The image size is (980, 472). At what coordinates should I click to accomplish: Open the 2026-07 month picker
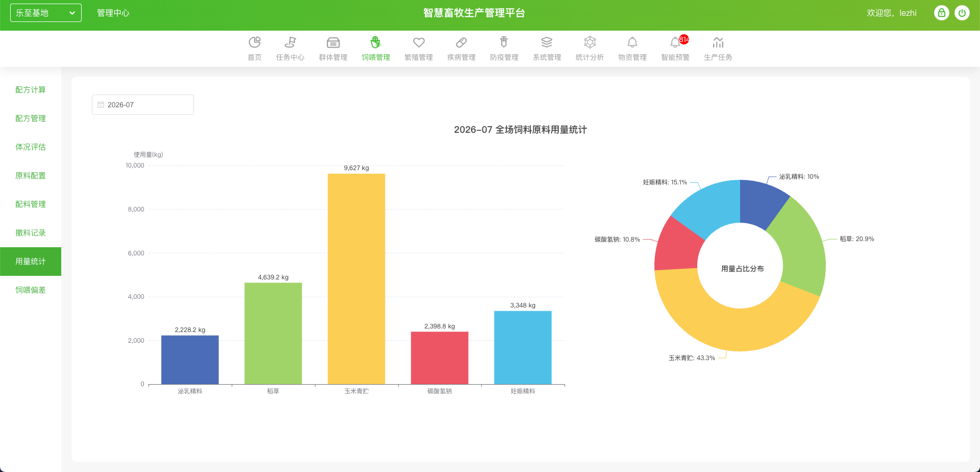(x=143, y=105)
